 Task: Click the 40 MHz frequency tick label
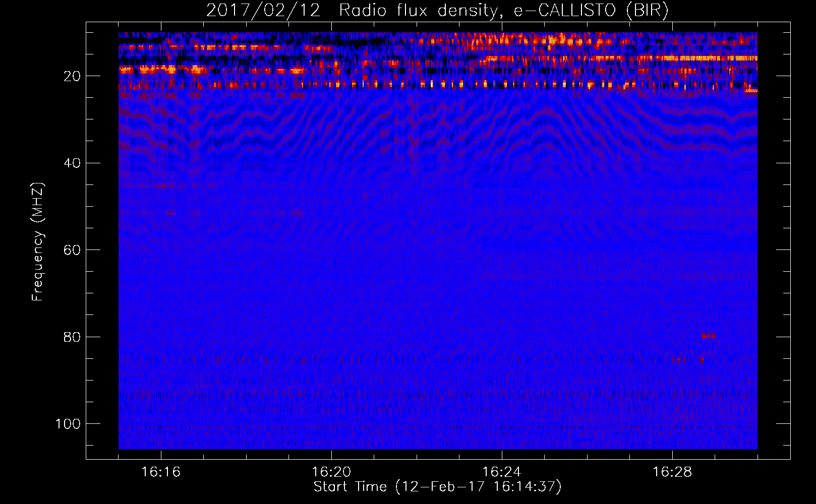click(x=72, y=163)
